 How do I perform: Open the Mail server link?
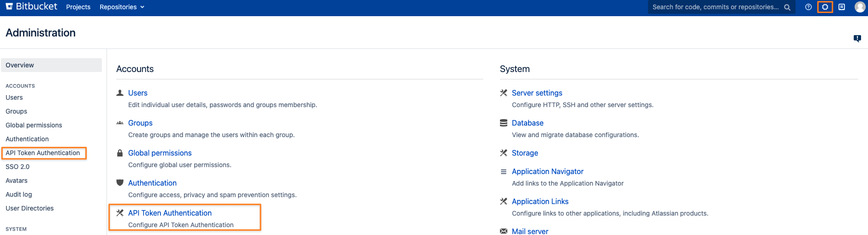point(530,231)
